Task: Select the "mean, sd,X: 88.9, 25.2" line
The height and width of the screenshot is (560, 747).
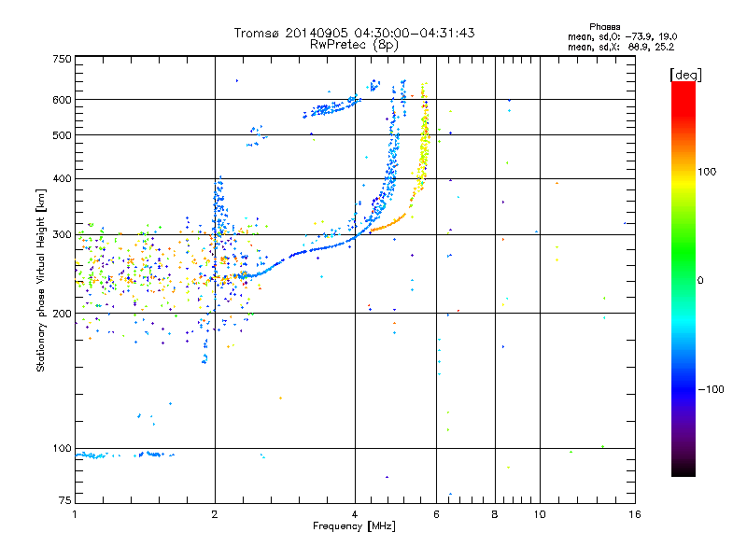Action: pyautogui.click(x=621, y=47)
